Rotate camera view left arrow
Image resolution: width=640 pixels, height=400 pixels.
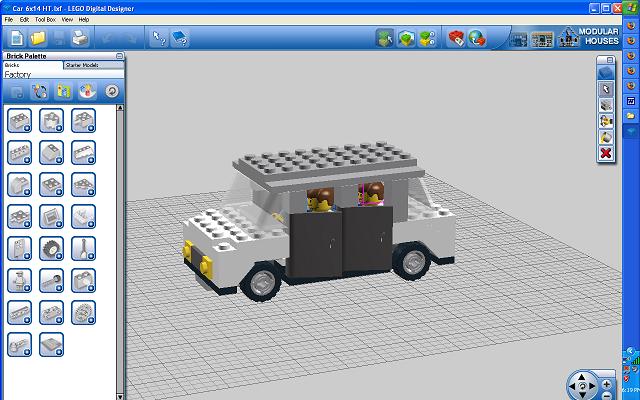tap(572, 386)
